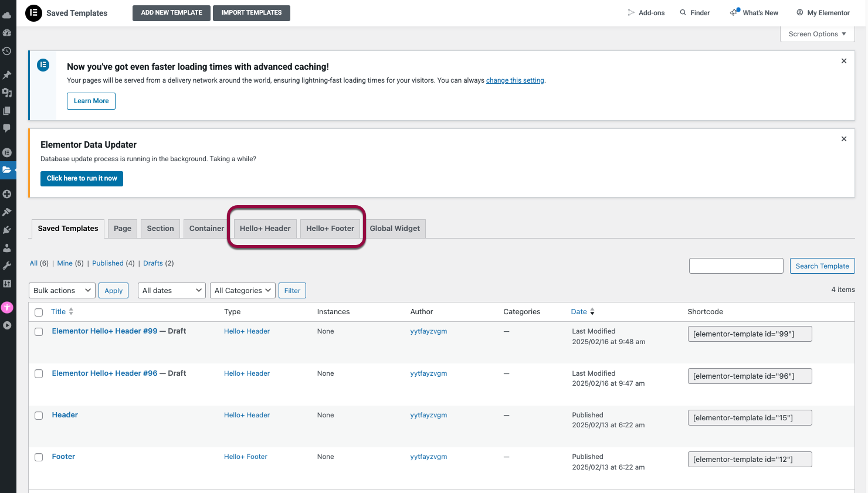The width and height of the screenshot is (868, 493).
Task: Click the Filter button
Action: pyautogui.click(x=292, y=290)
